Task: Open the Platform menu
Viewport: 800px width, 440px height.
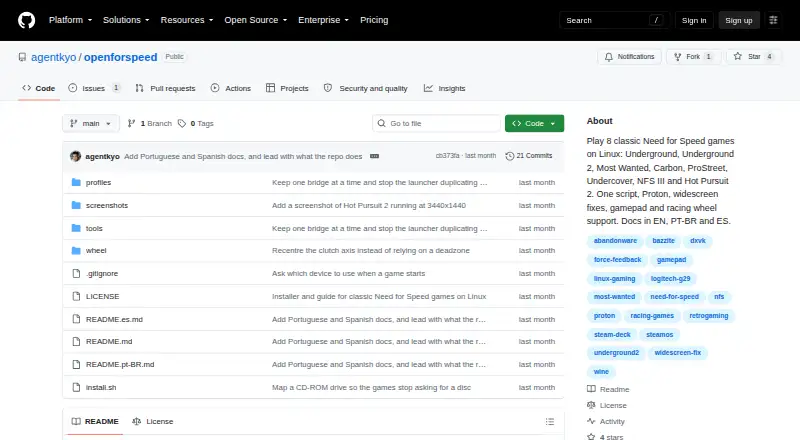Action: click(x=70, y=20)
